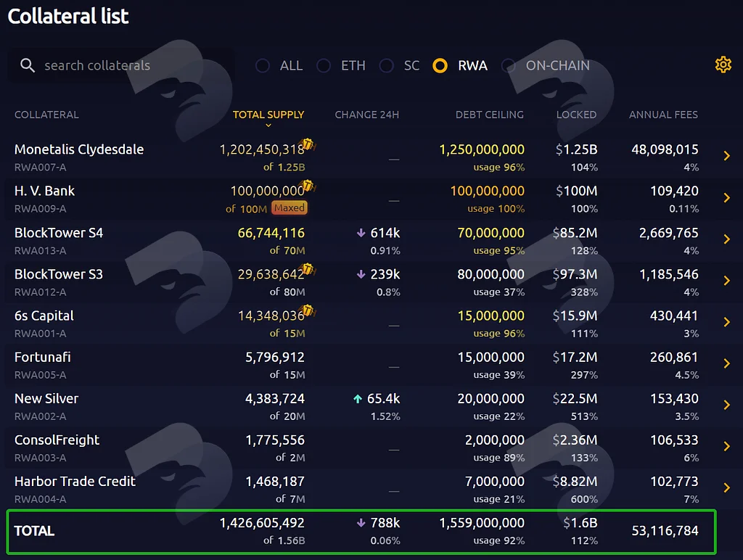Viewport: 743px width, 560px height.
Task: Click New Silver up arrow change icon
Action: click(358, 399)
